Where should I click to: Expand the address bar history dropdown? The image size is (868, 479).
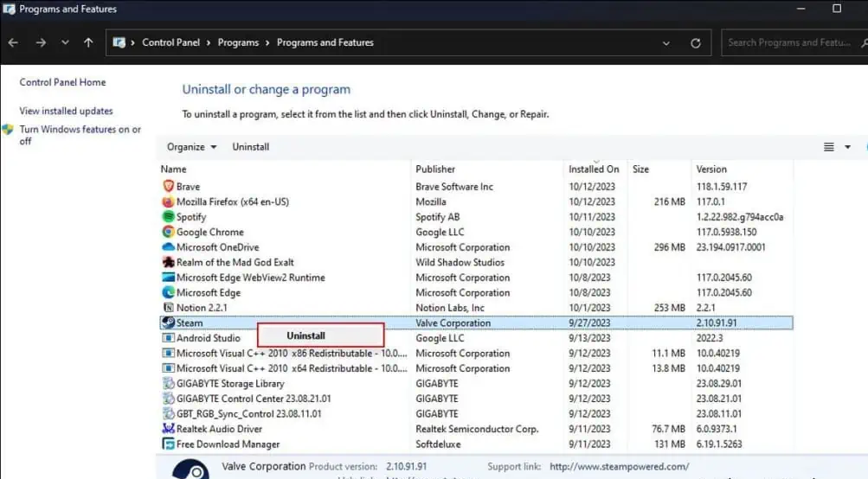point(665,42)
